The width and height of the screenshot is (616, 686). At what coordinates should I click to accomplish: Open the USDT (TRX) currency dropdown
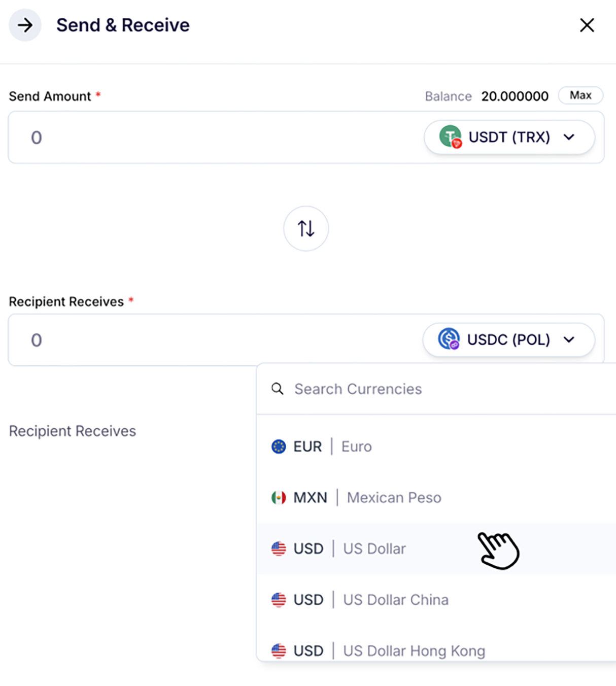509,137
